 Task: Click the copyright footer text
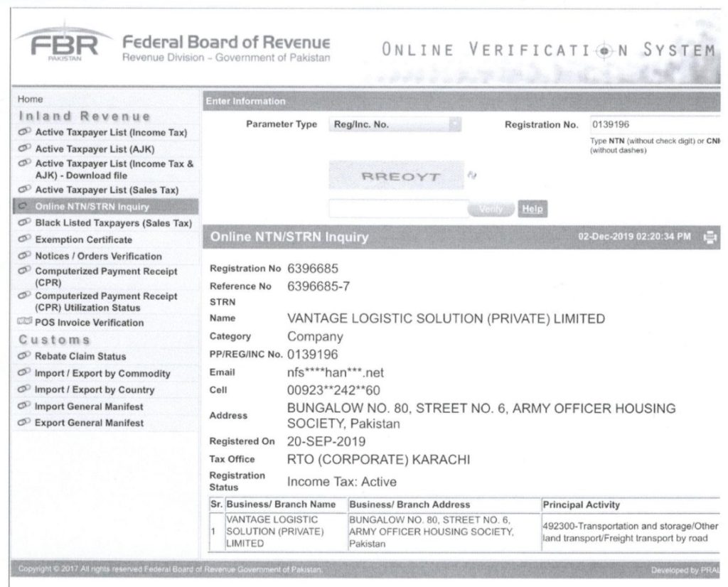(171, 569)
